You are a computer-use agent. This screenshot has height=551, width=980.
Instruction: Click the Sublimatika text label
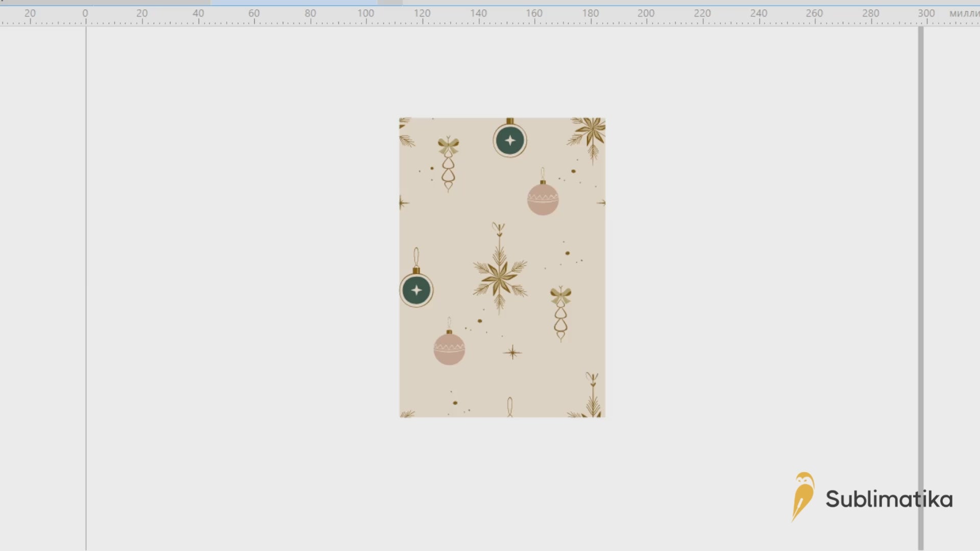point(889,499)
